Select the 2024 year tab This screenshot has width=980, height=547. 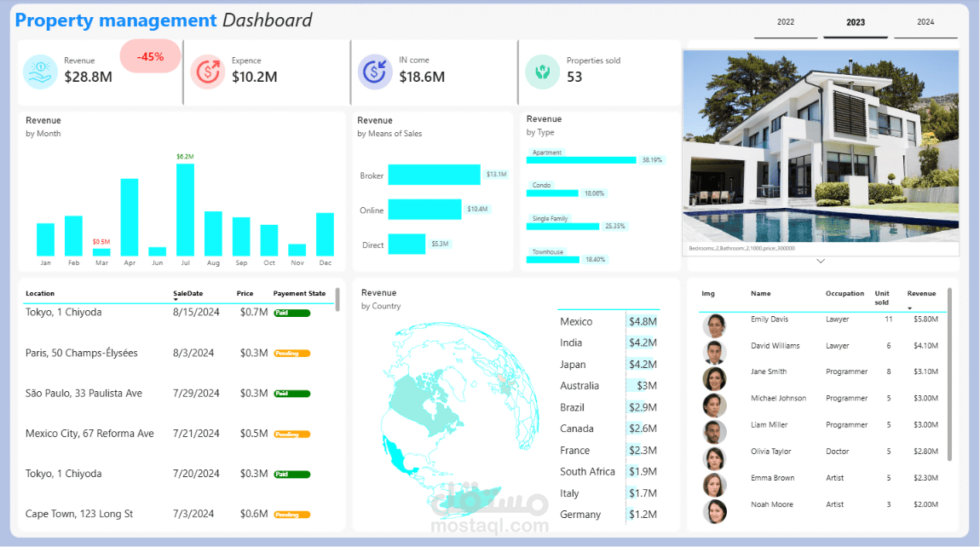[925, 22]
